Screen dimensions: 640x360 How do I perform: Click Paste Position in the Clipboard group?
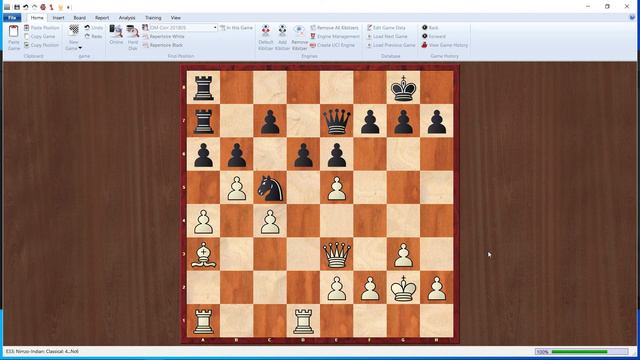pyautogui.click(x=42, y=28)
